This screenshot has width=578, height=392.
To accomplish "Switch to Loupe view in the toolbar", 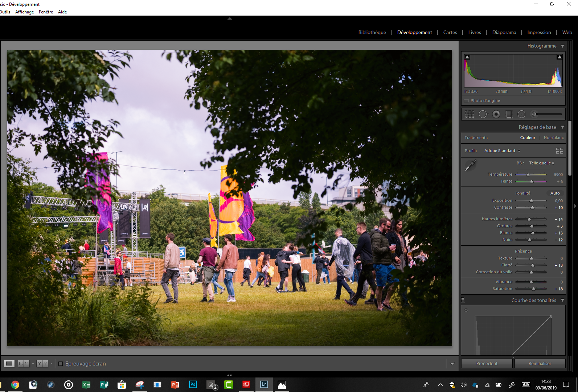I will [9, 363].
